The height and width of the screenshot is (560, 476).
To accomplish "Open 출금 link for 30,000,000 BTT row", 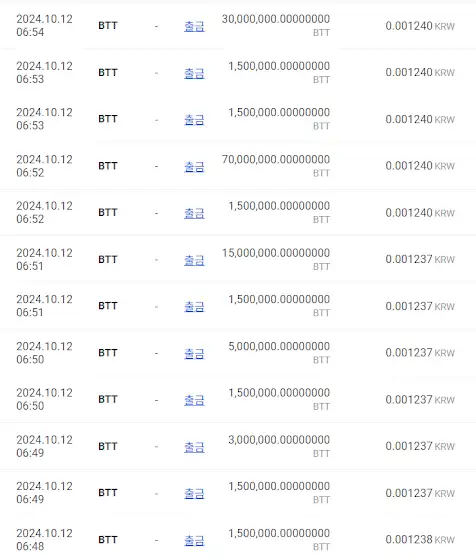I will 194,26.
